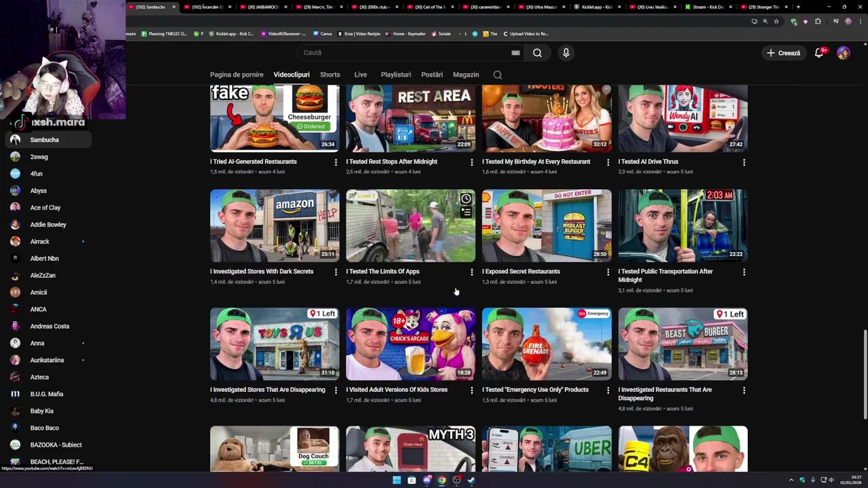The image size is (868, 488).
Task: Bookmark this page with star icon
Action: [x=776, y=21]
